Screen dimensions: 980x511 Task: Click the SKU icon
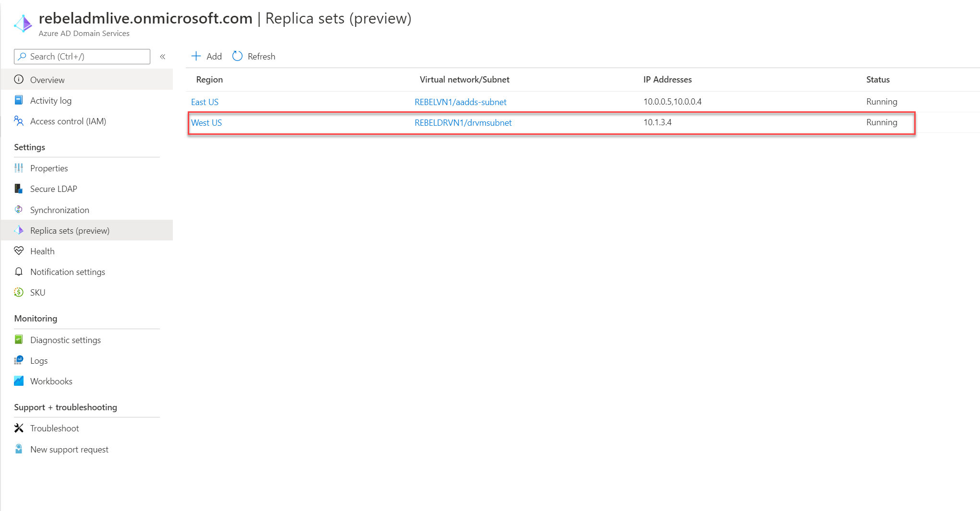(x=19, y=292)
